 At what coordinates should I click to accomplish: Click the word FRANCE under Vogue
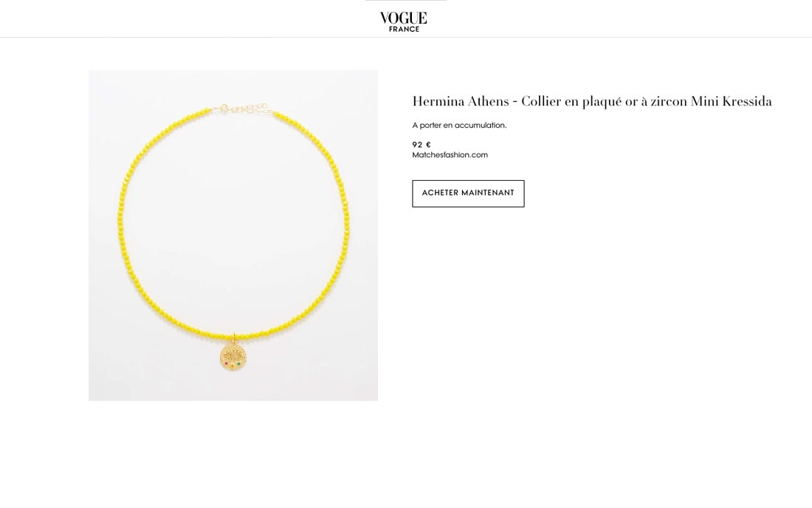404,29
